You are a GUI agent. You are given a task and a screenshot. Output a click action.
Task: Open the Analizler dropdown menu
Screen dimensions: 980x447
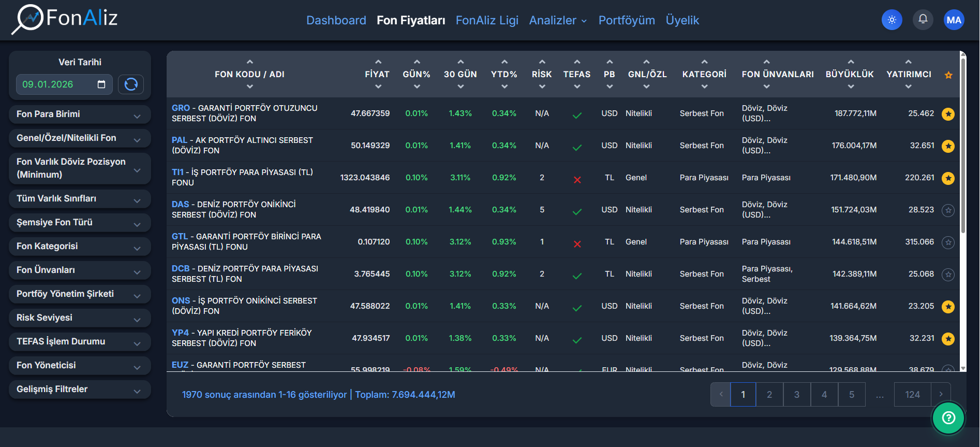coord(558,20)
